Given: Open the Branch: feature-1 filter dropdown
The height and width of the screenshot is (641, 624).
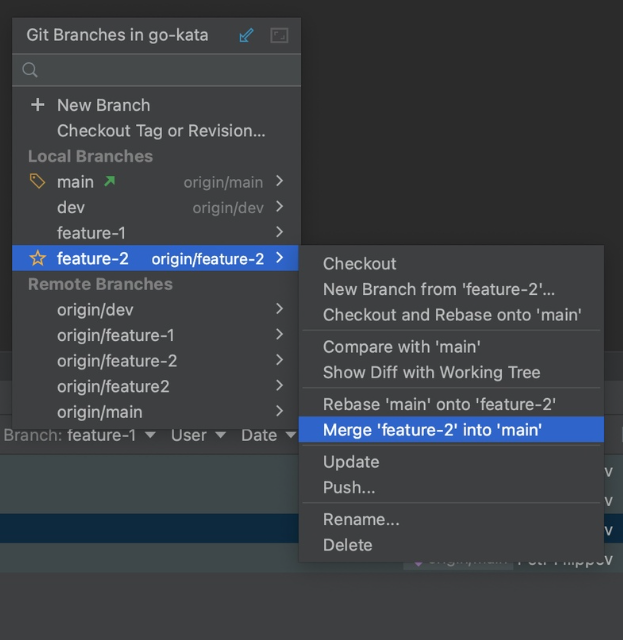Looking at the screenshot, I should pos(80,436).
